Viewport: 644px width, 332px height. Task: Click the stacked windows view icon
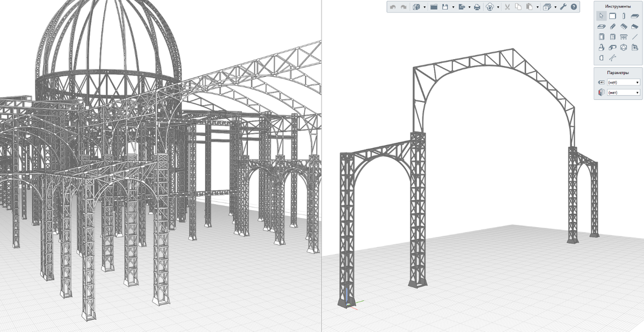(547, 7)
